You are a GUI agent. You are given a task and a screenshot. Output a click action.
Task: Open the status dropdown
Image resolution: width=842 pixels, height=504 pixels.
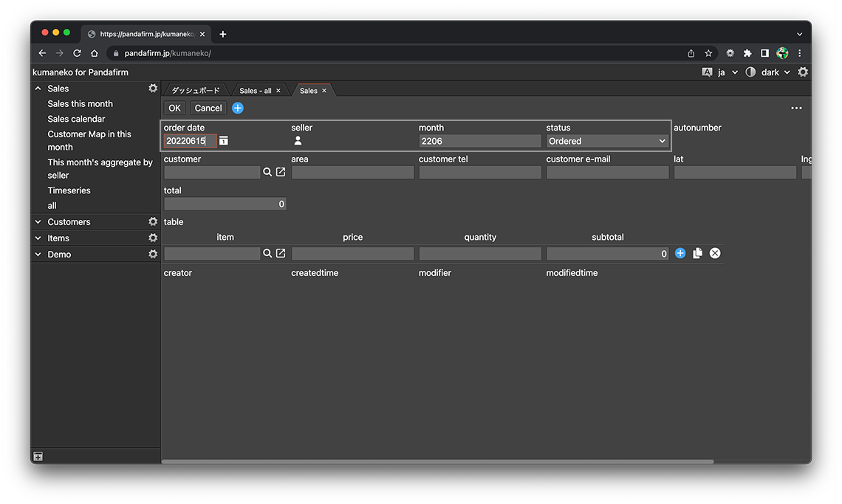607,141
